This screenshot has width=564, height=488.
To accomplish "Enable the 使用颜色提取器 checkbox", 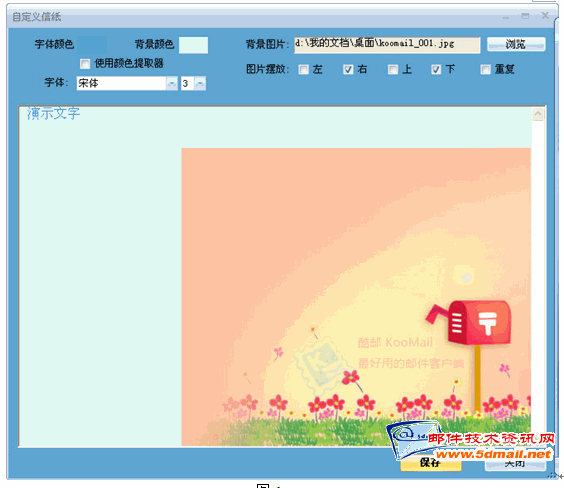I will click(85, 64).
